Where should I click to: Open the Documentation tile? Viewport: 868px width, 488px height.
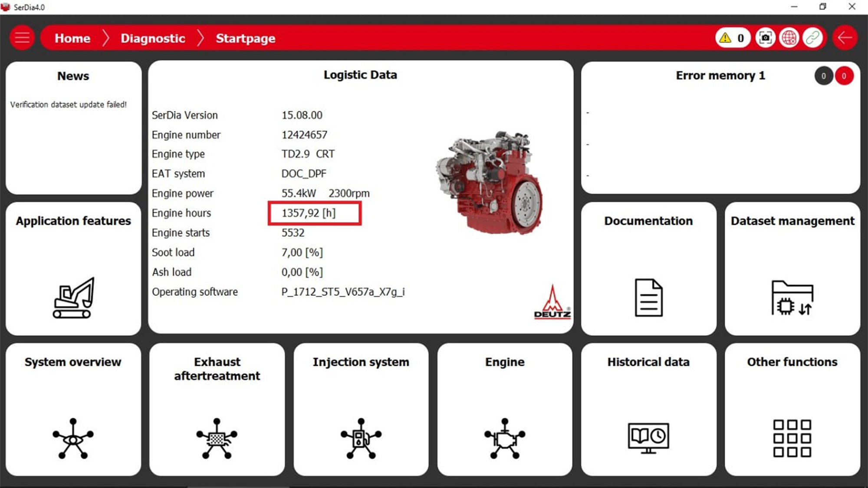click(x=648, y=269)
